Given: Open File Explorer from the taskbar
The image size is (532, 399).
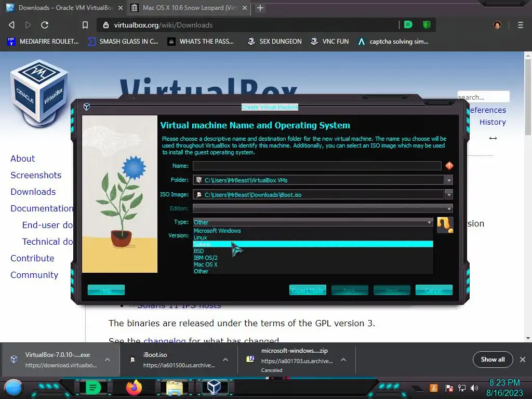Looking at the screenshot, I should [x=174, y=388].
